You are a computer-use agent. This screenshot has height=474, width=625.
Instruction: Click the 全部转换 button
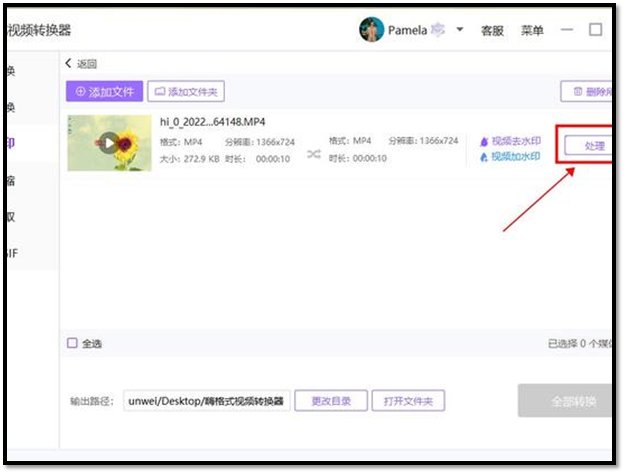click(x=565, y=401)
